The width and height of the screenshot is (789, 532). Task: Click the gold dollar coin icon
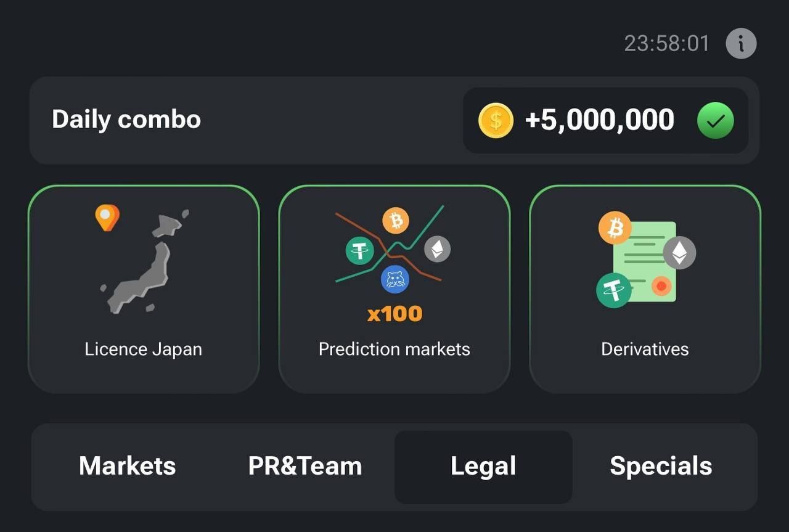coord(496,120)
